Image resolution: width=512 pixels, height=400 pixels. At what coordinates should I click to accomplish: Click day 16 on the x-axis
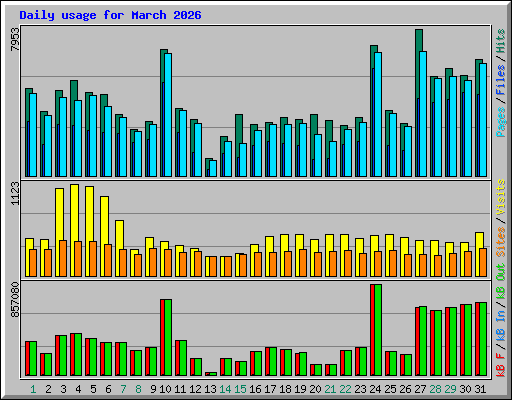click(x=255, y=389)
